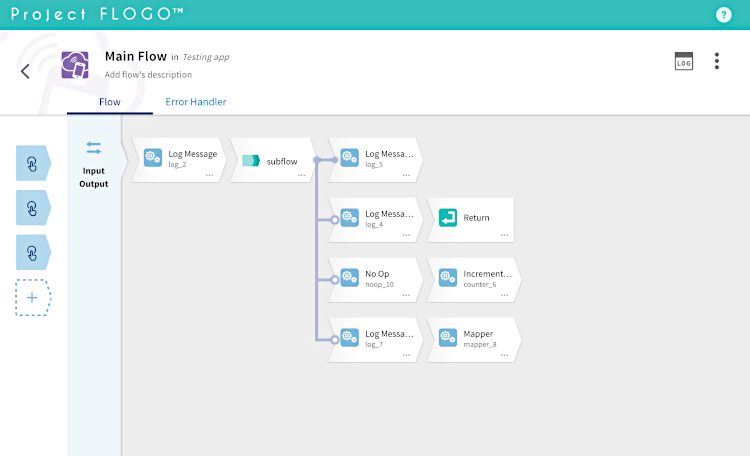Screen dimensions: 750x456
Task: Add a new trigger with plus button
Action: point(33,298)
